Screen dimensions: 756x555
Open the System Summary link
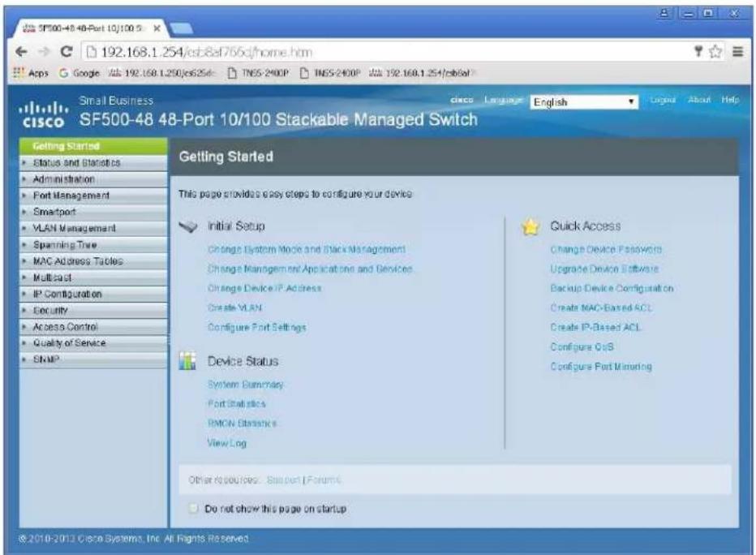tap(246, 385)
